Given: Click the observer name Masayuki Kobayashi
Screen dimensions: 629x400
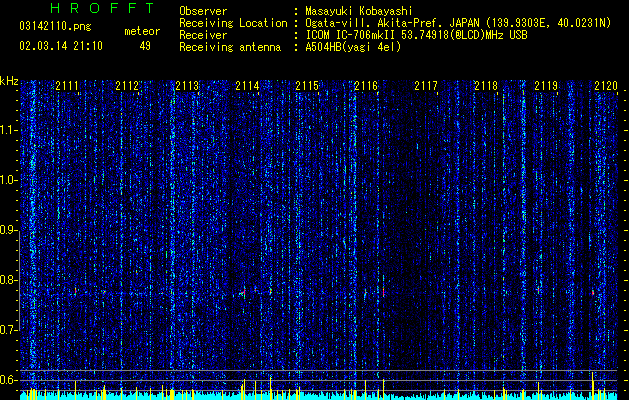Looking at the screenshot, I should tap(359, 11).
